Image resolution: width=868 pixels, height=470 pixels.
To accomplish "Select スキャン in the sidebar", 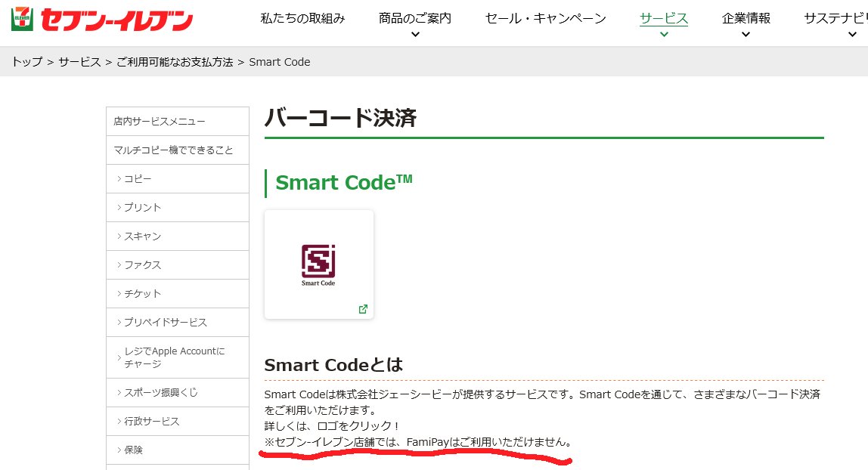I will click(x=178, y=236).
